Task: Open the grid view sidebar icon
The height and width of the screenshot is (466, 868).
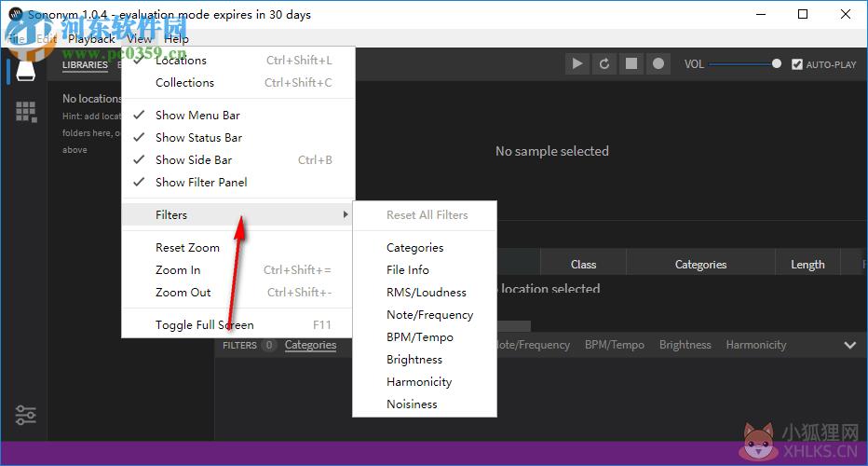Action: point(26,112)
